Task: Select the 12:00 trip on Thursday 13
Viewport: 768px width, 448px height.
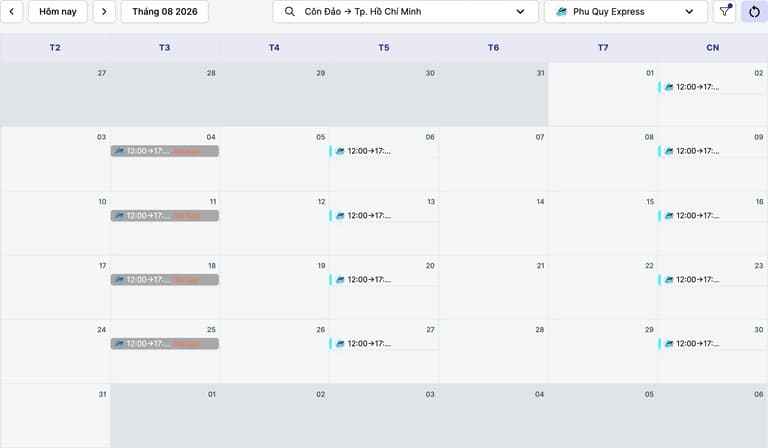Action: (384, 215)
